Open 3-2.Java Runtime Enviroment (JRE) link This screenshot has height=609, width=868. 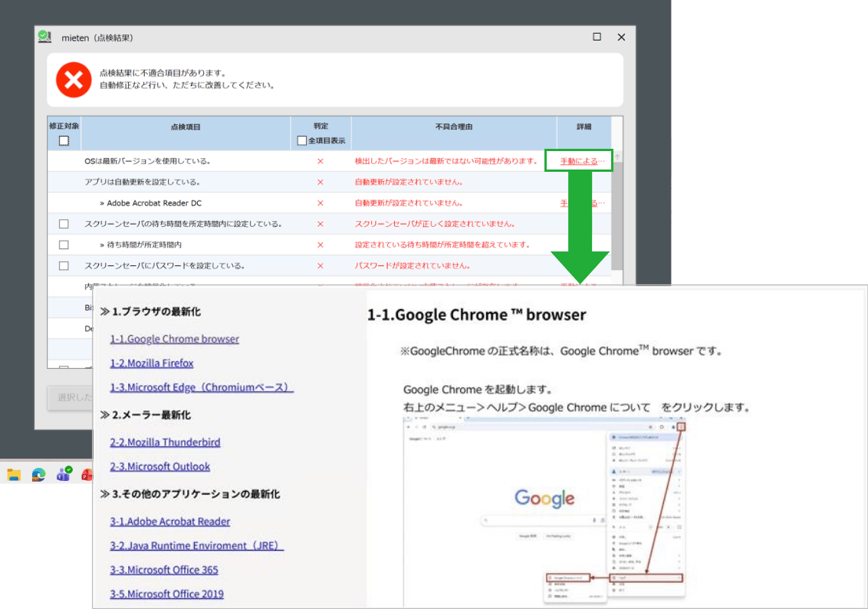(196, 545)
